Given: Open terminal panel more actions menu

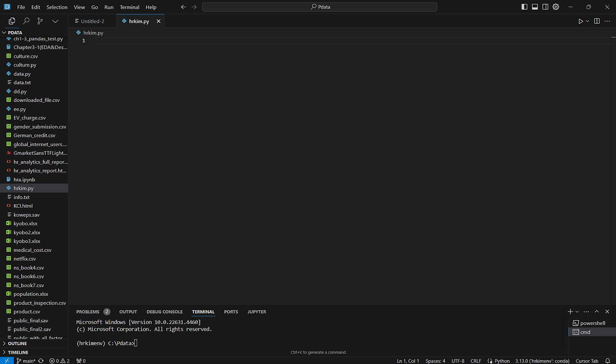Looking at the screenshot, I should click(587, 312).
